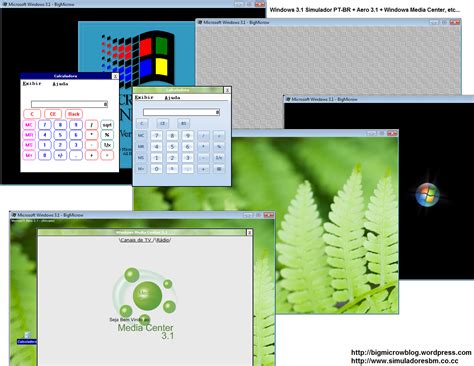Click C button in Aero Calculadora
474x366 pixels.
pos(142,124)
